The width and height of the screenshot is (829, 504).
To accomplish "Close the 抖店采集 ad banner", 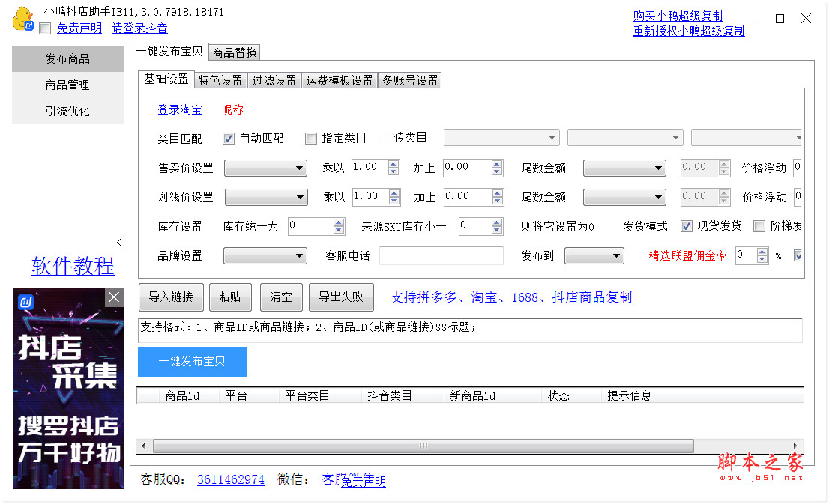I will (113, 297).
